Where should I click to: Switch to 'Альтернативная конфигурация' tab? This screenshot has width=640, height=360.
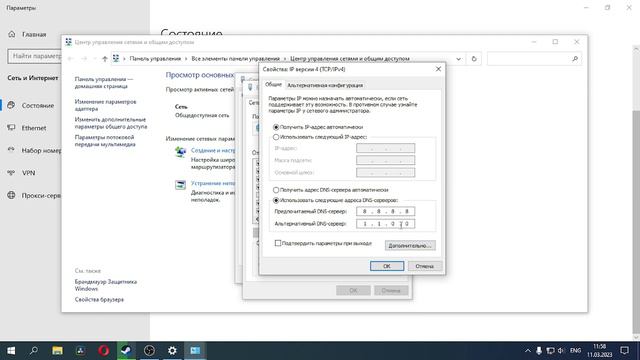pos(325,85)
